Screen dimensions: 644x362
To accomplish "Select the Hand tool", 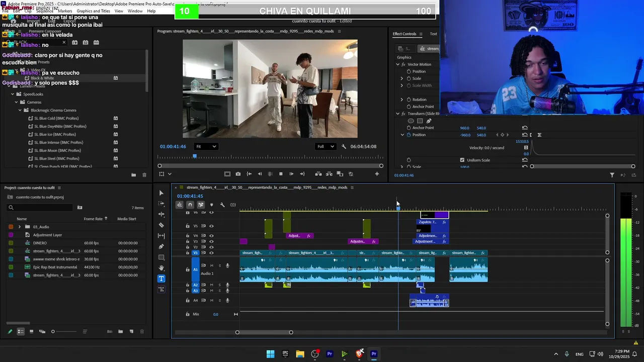I will [161, 268].
